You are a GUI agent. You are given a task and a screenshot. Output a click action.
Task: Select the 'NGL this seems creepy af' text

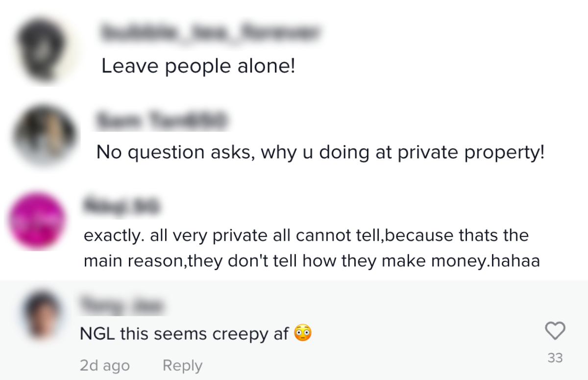tap(184, 334)
